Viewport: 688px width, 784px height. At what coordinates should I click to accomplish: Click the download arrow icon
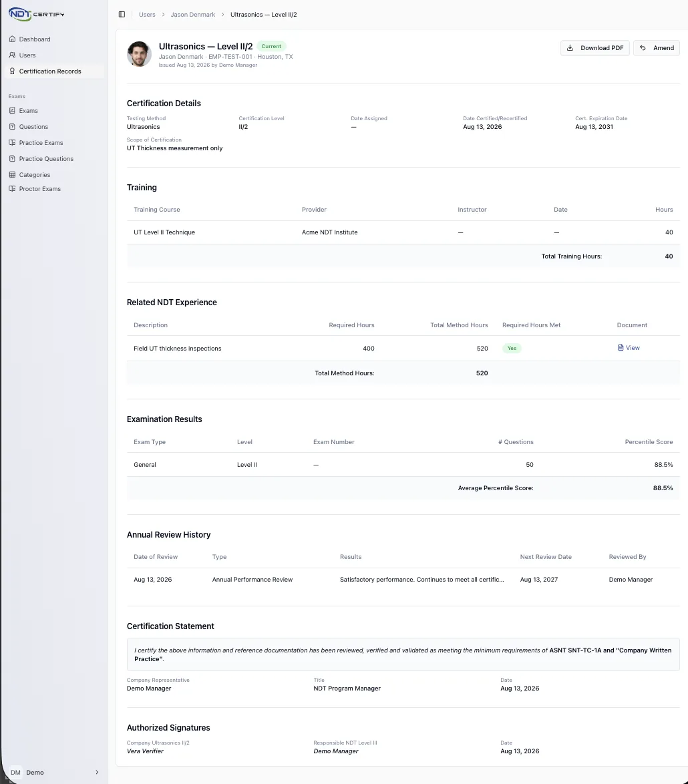(x=570, y=48)
